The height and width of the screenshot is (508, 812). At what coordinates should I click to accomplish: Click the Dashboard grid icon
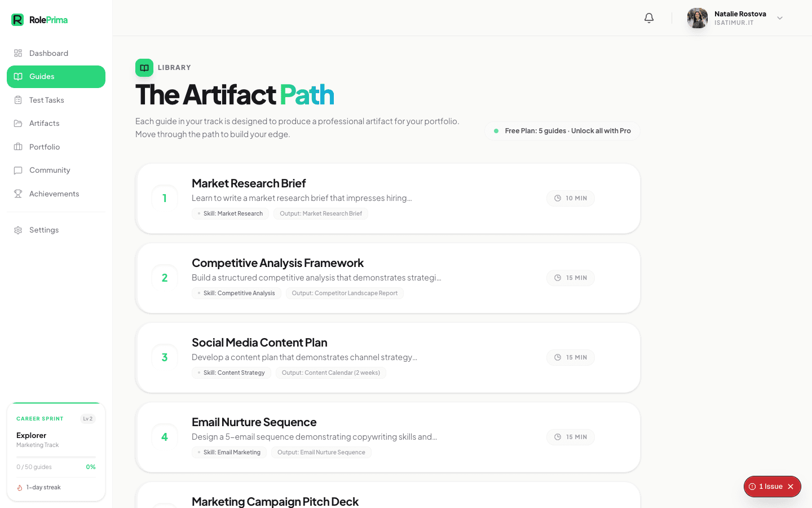click(x=18, y=53)
